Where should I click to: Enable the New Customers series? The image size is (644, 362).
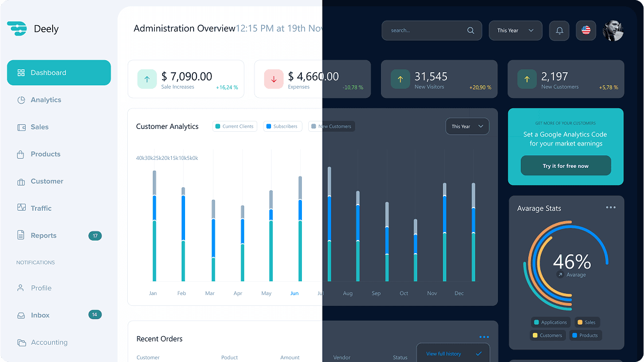331,126
